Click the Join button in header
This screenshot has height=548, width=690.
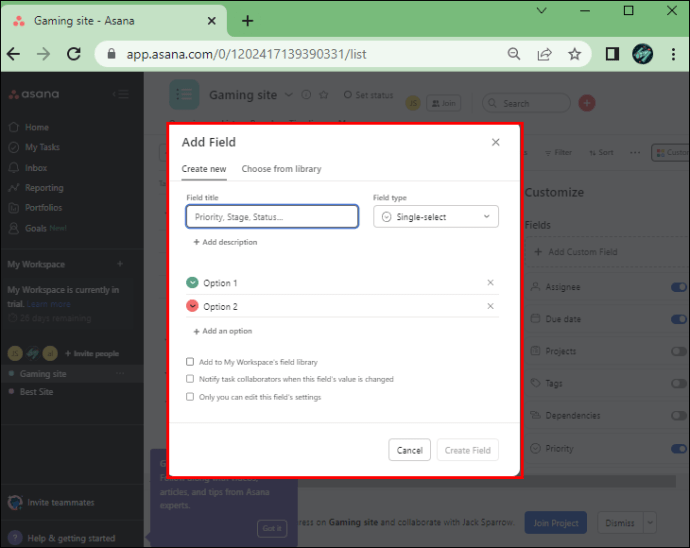pyautogui.click(x=444, y=103)
